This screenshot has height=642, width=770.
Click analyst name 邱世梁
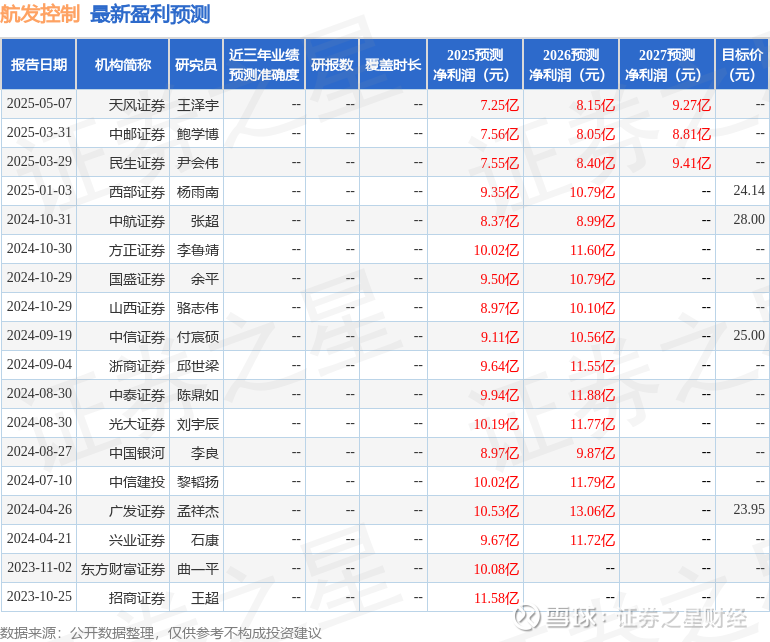click(x=198, y=365)
